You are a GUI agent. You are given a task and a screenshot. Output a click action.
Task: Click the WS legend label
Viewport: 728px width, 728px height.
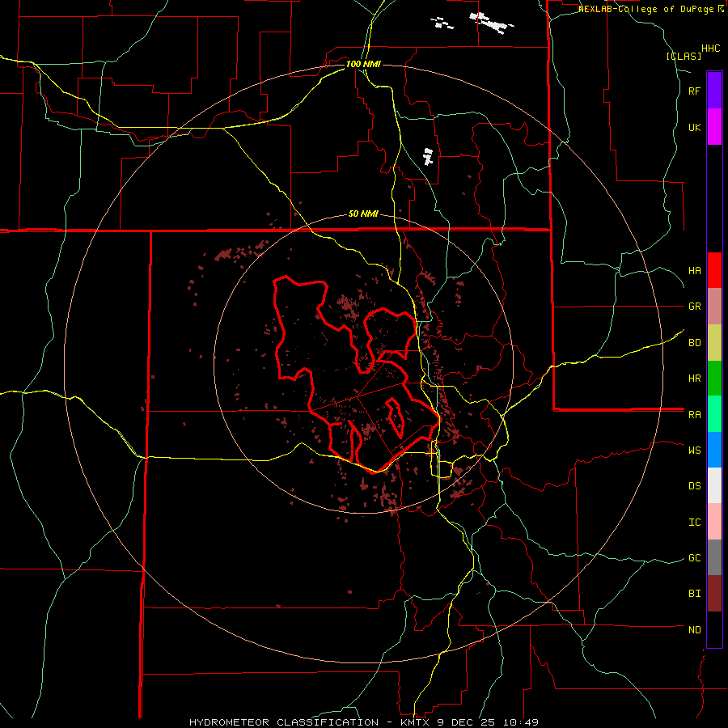pos(695,451)
